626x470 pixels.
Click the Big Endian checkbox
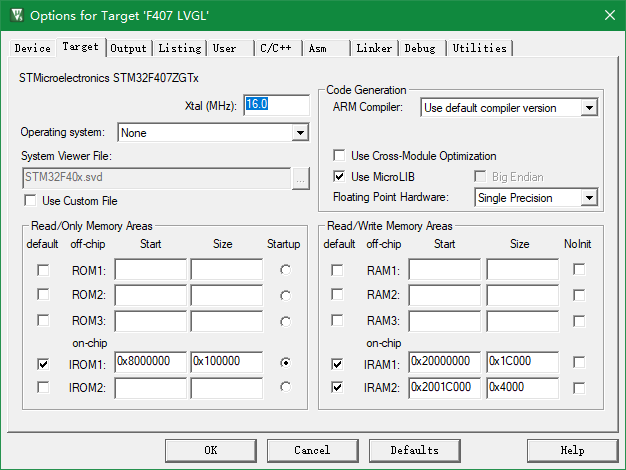(480, 176)
